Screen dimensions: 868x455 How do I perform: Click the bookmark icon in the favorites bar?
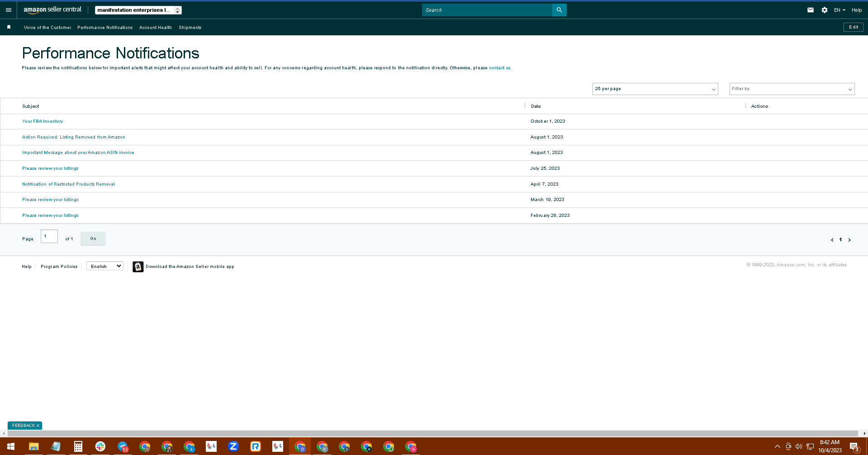click(9, 27)
